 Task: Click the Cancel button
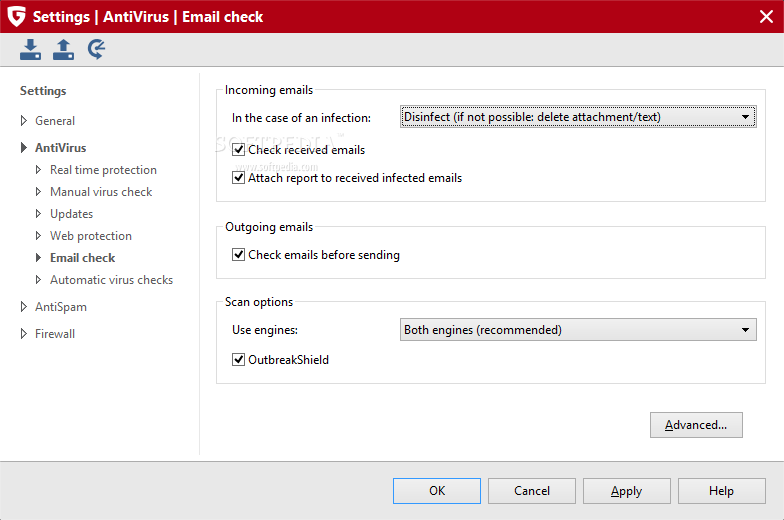[x=532, y=491]
